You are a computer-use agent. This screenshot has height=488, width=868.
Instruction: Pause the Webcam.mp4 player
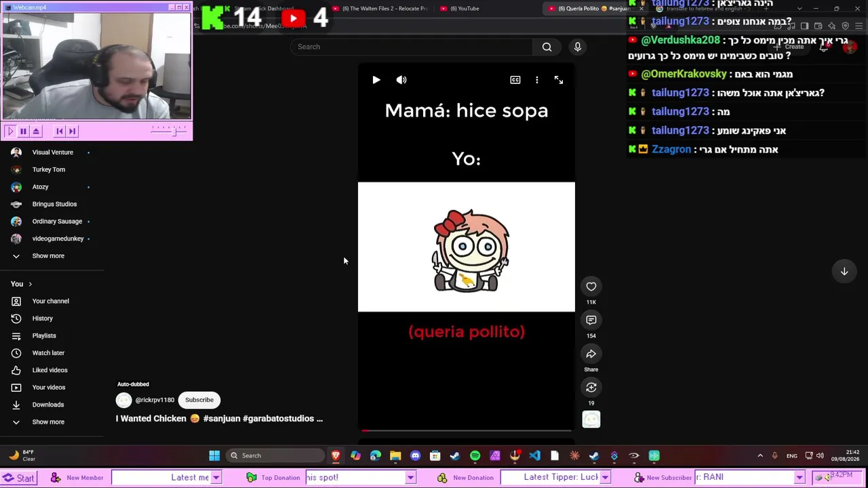23,131
